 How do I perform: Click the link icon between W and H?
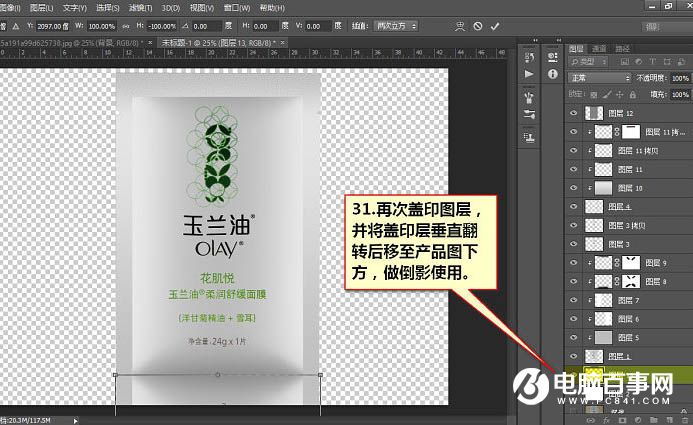(x=126, y=27)
